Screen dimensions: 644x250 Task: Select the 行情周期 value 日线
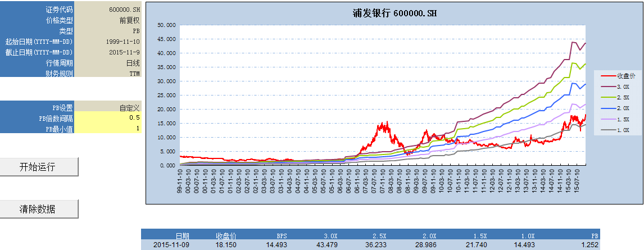[108, 63]
